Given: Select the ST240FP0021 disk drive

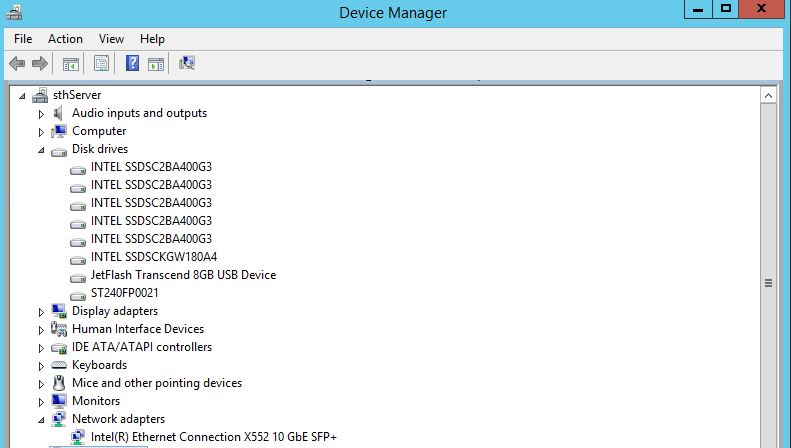Looking at the screenshot, I should pos(124,293).
